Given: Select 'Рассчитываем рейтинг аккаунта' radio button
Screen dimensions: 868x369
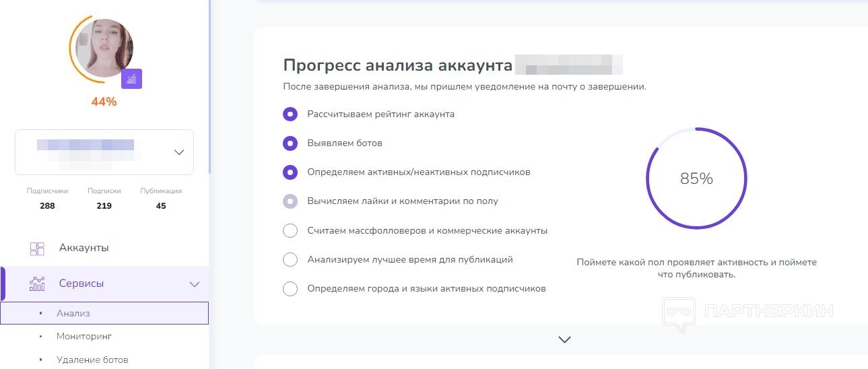Looking at the screenshot, I should click(290, 114).
